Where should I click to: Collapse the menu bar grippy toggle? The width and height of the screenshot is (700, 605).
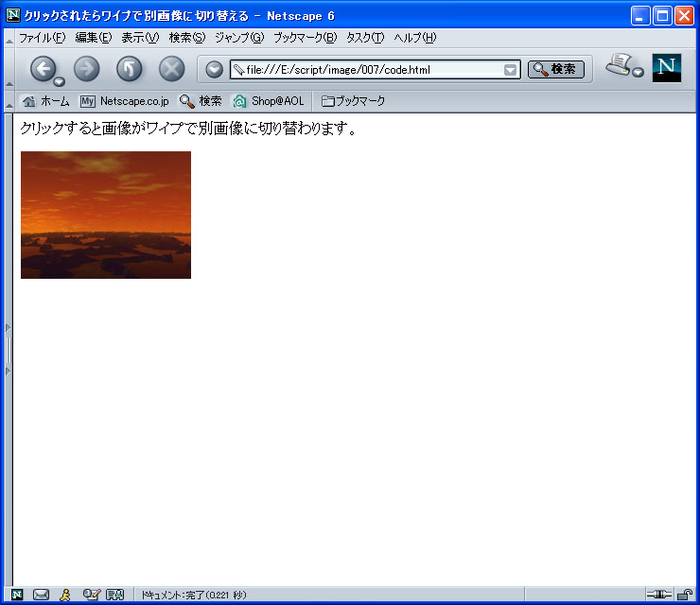(x=9, y=39)
